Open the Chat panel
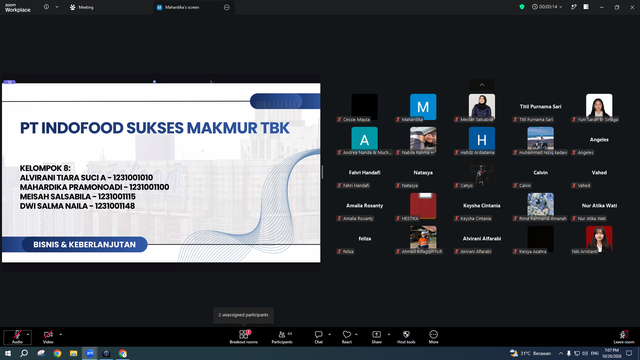 [x=318, y=337]
